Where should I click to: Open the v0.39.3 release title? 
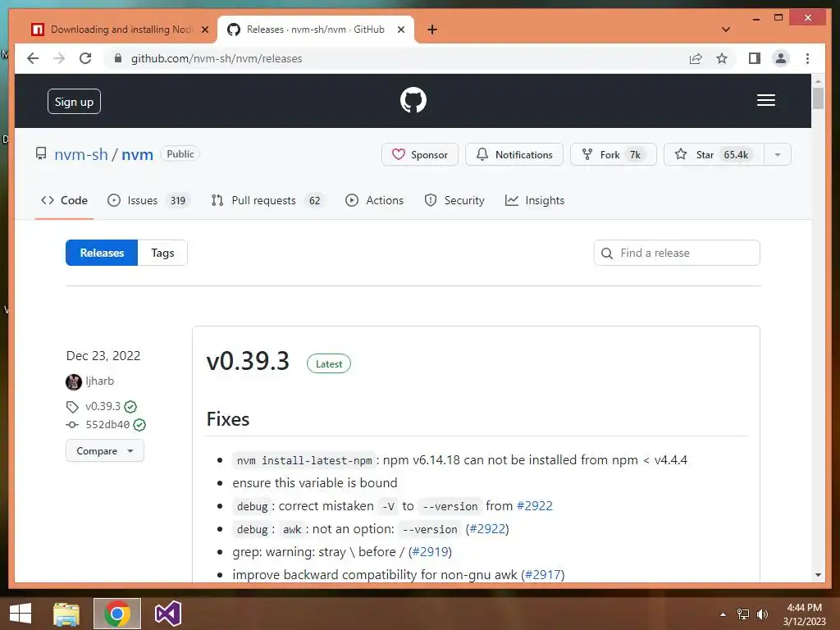[x=248, y=361]
